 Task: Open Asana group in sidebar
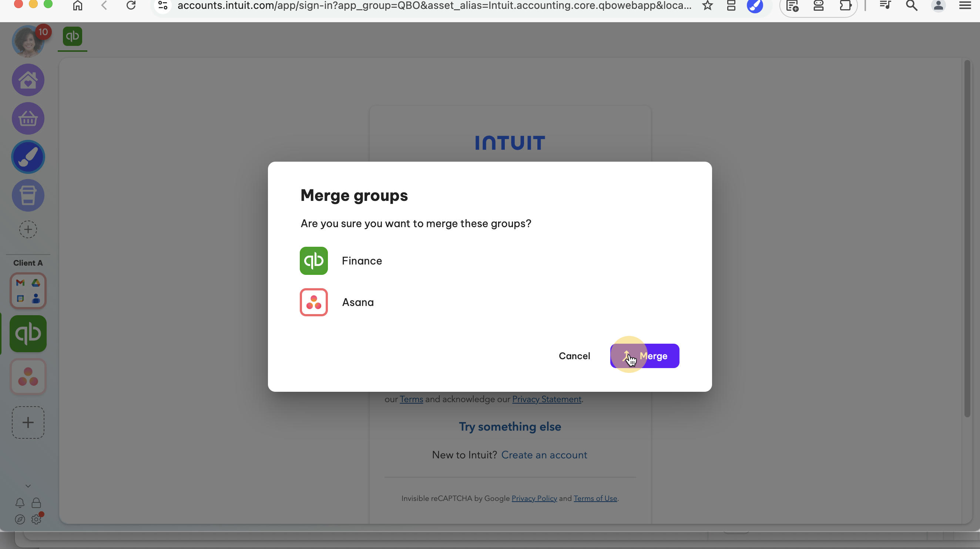28,377
